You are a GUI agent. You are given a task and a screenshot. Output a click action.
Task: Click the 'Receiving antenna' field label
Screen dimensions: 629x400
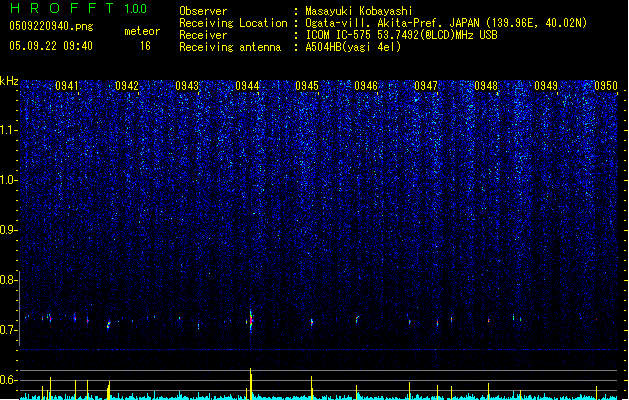click(x=230, y=47)
